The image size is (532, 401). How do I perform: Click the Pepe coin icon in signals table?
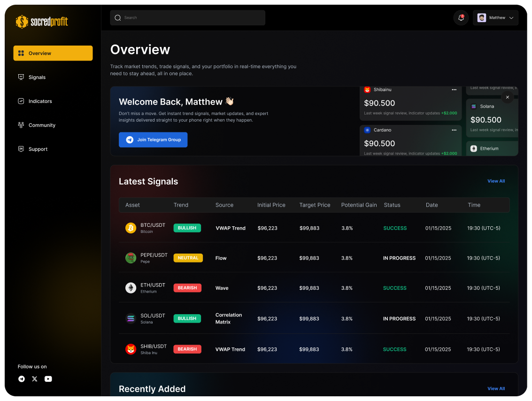(x=131, y=258)
